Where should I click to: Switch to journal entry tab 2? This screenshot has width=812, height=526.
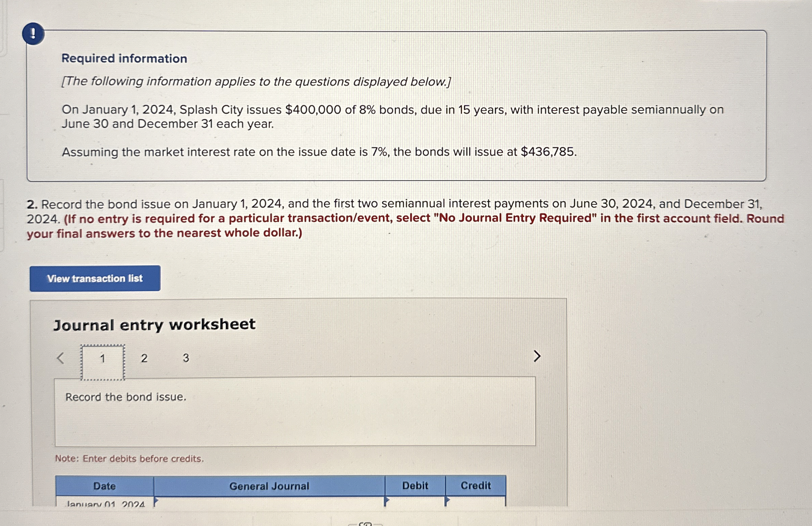(144, 358)
